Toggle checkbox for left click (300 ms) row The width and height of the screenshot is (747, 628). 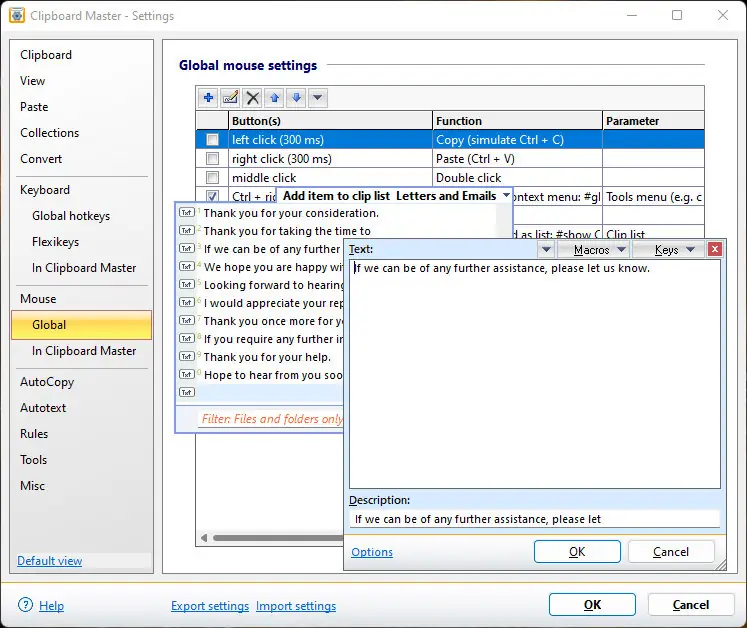(212, 140)
